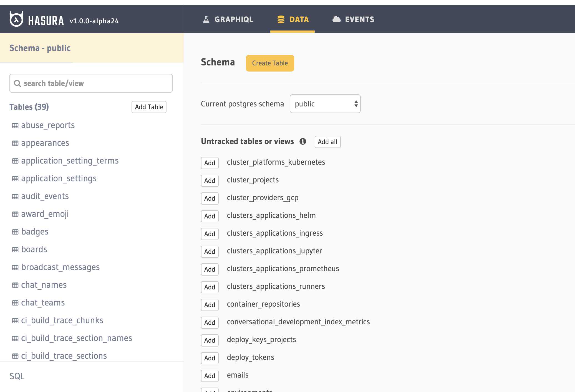
Task: Click the HASURA wordmark in header
Action: pos(46,21)
